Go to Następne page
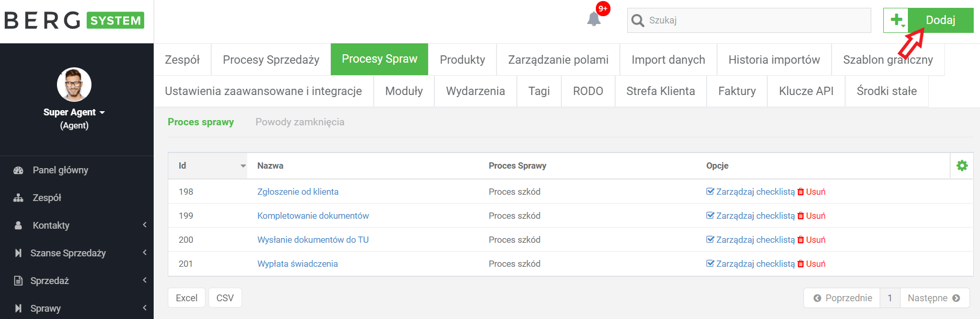 (x=934, y=298)
